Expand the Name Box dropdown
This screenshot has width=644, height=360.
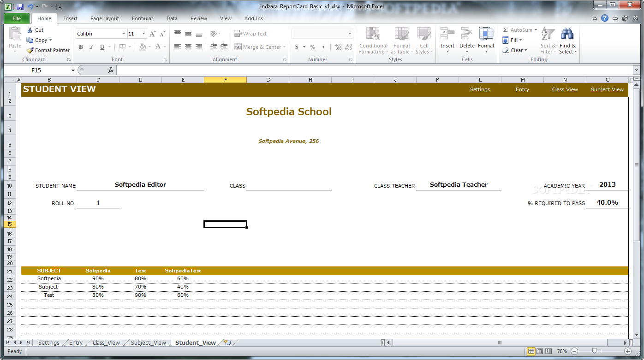73,70
